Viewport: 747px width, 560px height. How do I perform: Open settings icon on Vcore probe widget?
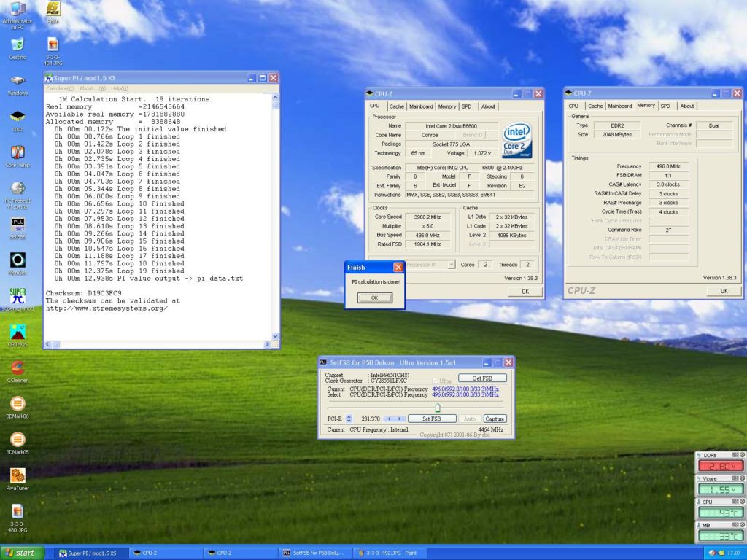click(x=734, y=478)
